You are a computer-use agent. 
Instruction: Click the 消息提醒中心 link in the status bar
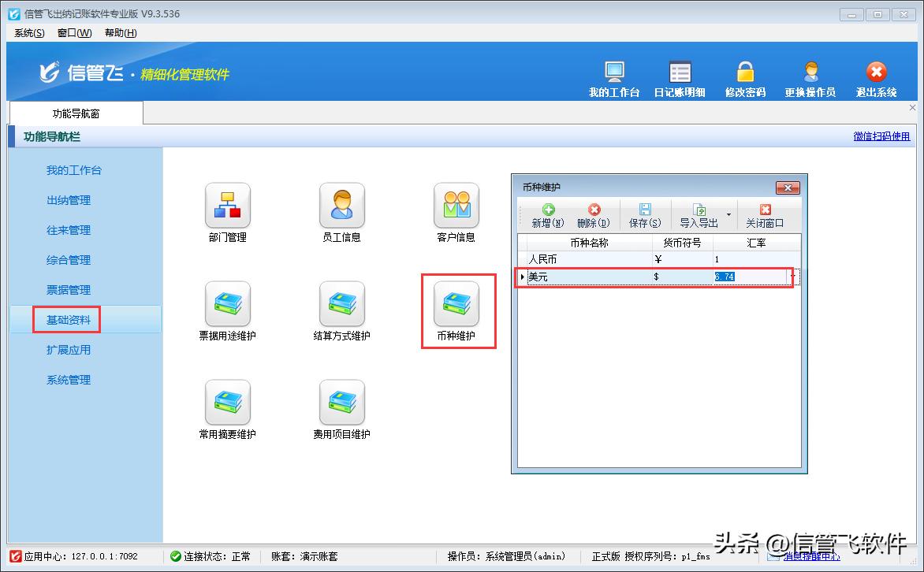point(812,557)
